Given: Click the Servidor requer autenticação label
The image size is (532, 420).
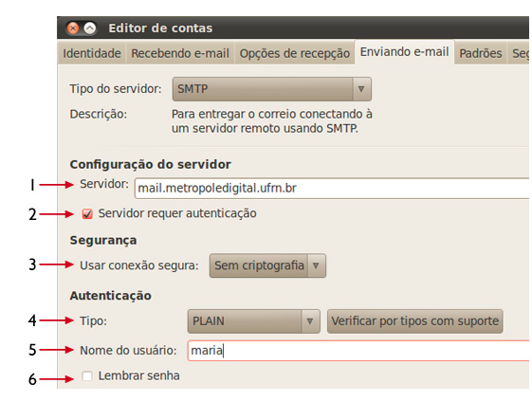Looking at the screenshot, I should (x=177, y=213).
